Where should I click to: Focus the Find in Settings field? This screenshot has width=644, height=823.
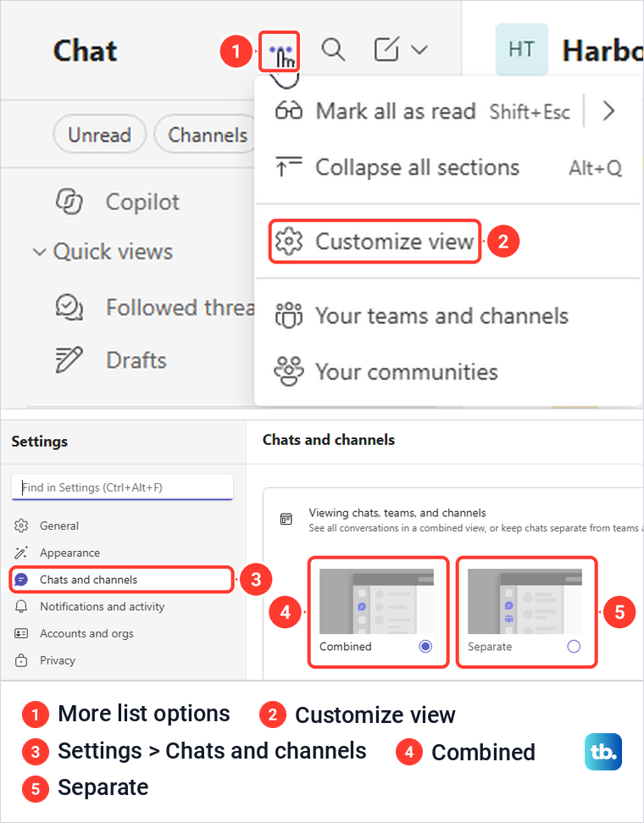122,487
